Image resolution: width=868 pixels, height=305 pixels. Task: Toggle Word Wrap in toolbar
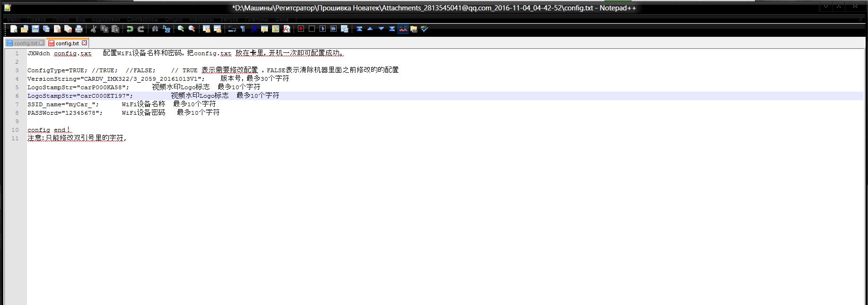[232, 29]
